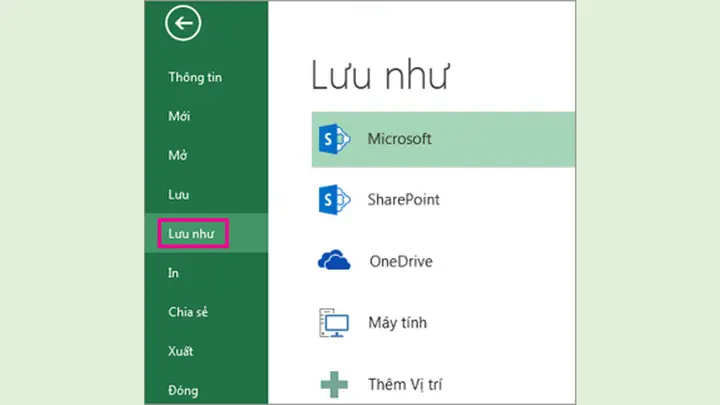The height and width of the screenshot is (405, 720).
Task: Choose Mở from the backstage menu
Action: coord(178,155)
